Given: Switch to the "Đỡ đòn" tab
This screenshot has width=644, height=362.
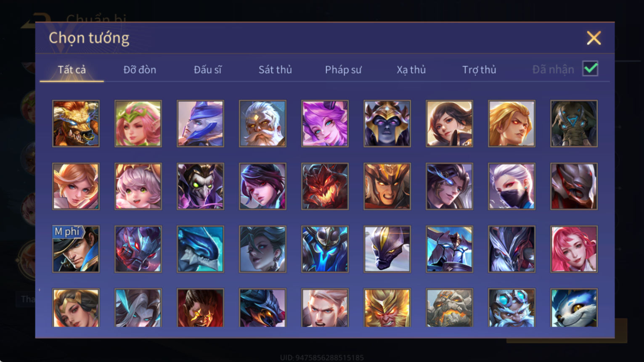Looking at the screenshot, I should pos(140,70).
